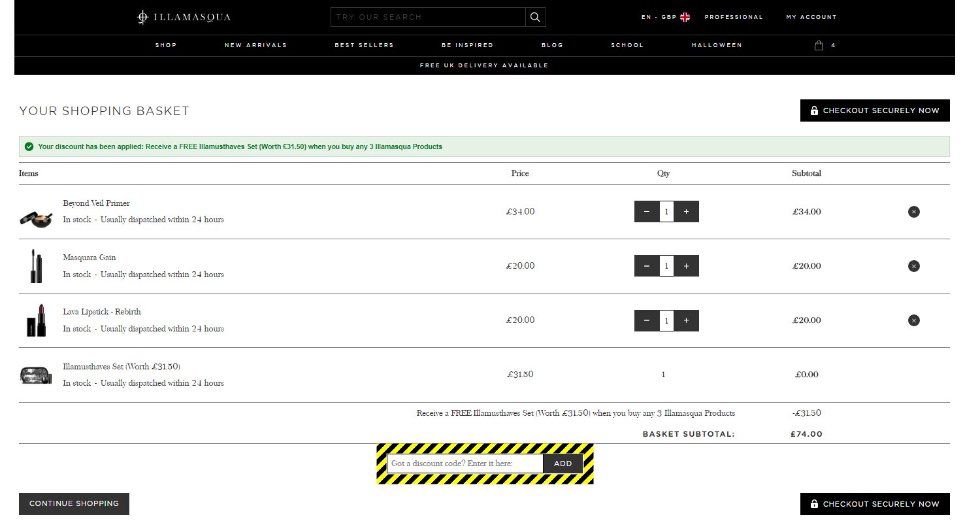Open the Masquara Gain product link

pyautogui.click(x=89, y=258)
